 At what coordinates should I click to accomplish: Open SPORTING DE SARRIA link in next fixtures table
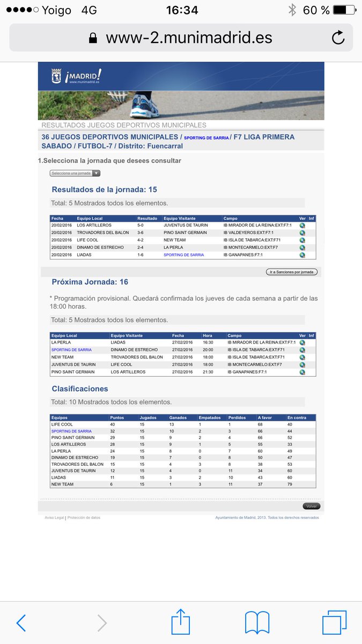(71, 350)
